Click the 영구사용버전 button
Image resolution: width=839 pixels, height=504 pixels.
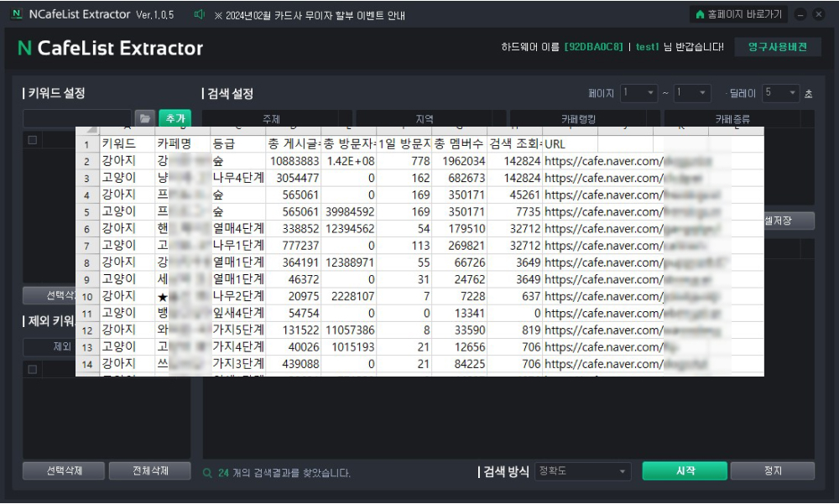click(x=778, y=47)
